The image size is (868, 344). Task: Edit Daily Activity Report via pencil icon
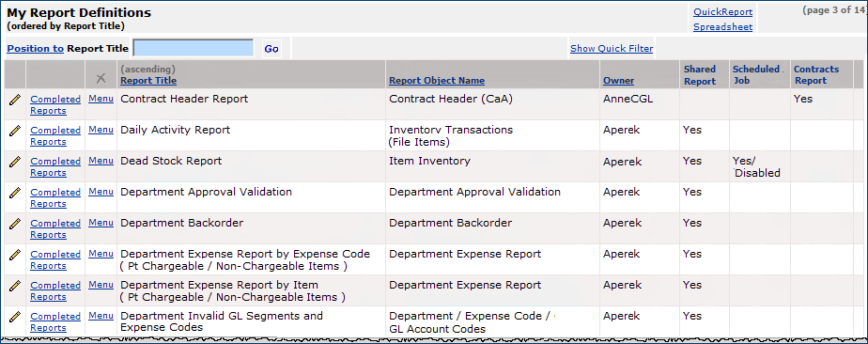coord(15,131)
